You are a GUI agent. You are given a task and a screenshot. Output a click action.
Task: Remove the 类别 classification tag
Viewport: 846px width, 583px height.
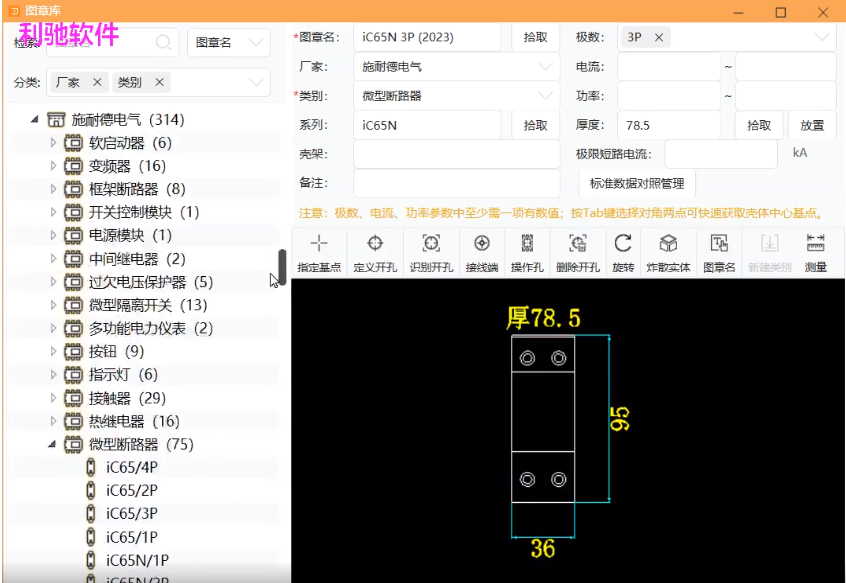159,82
